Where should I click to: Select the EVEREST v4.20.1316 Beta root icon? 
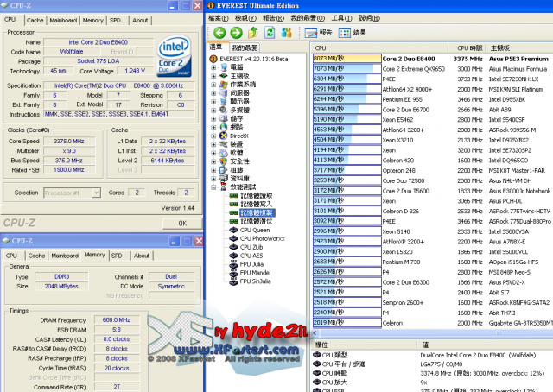[213, 59]
